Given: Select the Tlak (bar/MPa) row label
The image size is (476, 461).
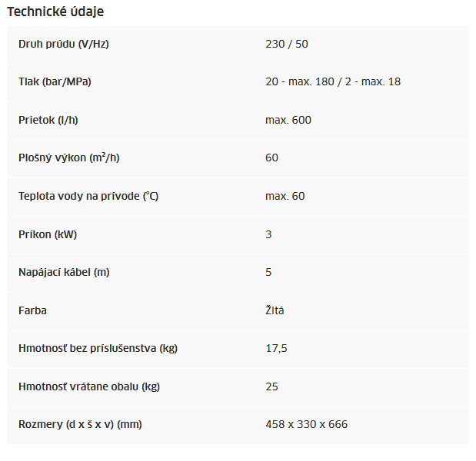Looking at the screenshot, I should pos(55,81).
